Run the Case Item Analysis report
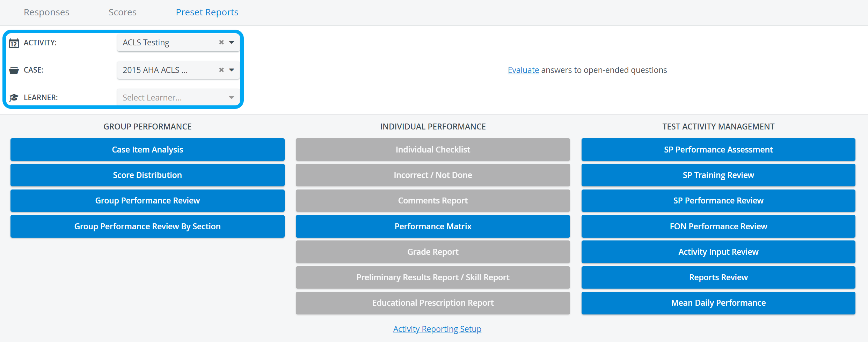 point(147,150)
